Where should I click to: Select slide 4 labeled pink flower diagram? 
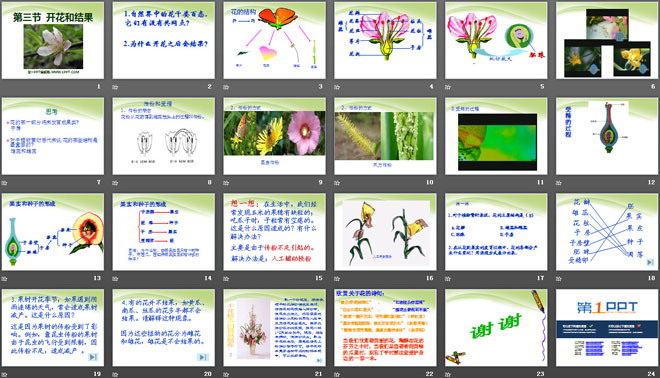point(385,40)
